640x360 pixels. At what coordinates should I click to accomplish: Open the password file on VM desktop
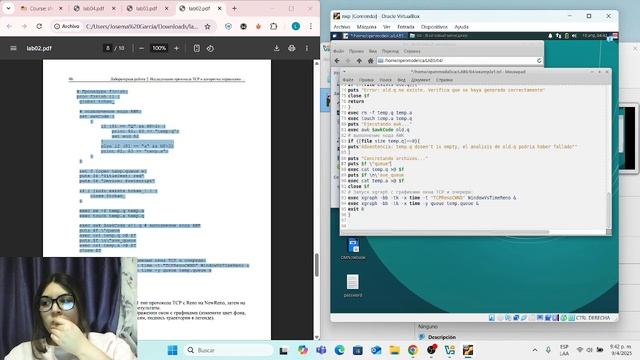point(353,286)
